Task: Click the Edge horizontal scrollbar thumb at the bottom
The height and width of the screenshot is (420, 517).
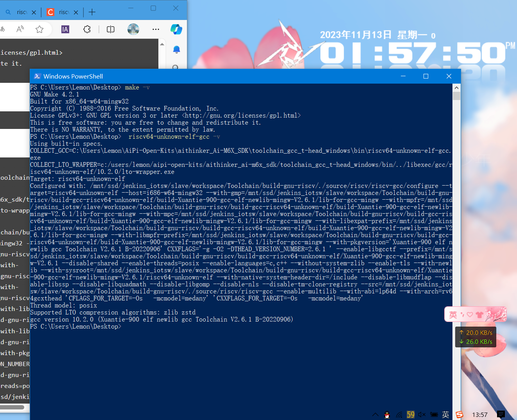Action: (x=12, y=407)
